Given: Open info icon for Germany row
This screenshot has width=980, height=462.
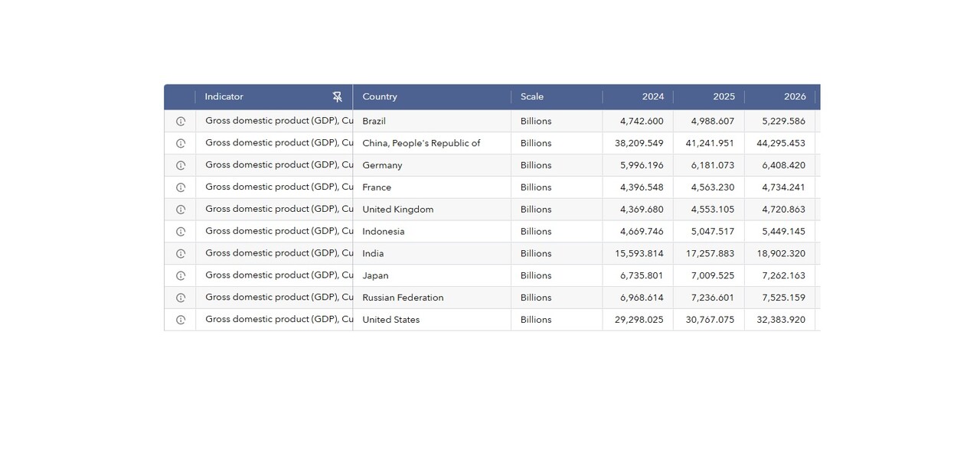Looking at the screenshot, I should pyautogui.click(x=181, y=166).
